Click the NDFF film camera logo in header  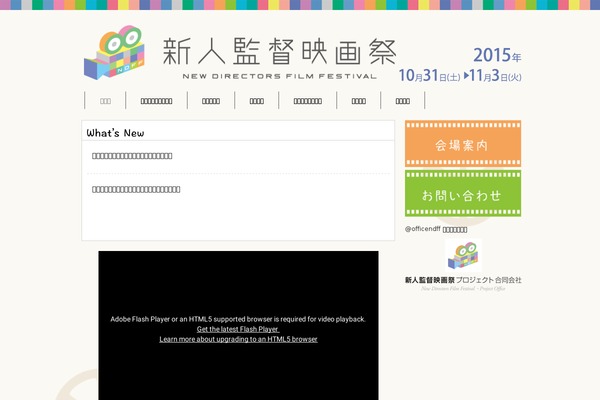[114, 52]
